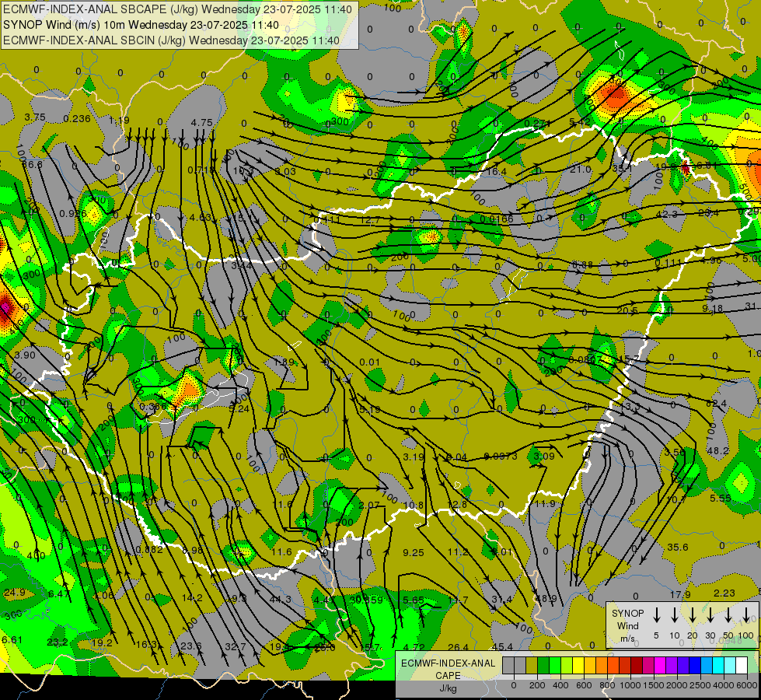Click the map value '4.75'

point(202,122)
